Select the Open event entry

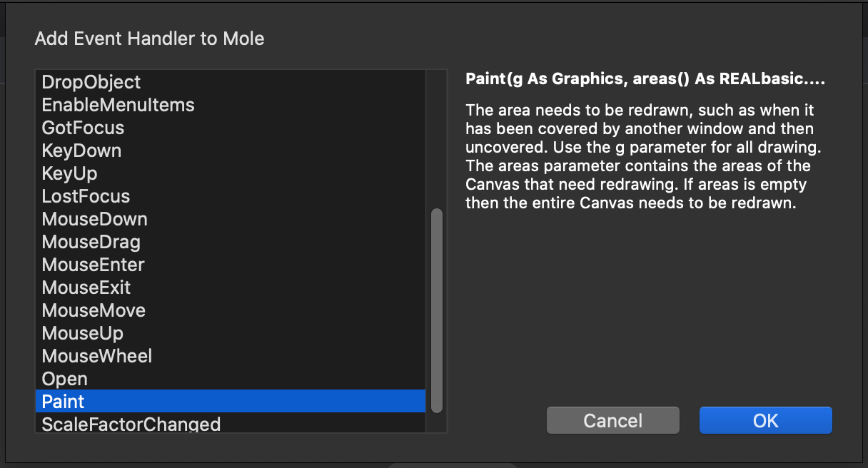[x=231, y=379]
